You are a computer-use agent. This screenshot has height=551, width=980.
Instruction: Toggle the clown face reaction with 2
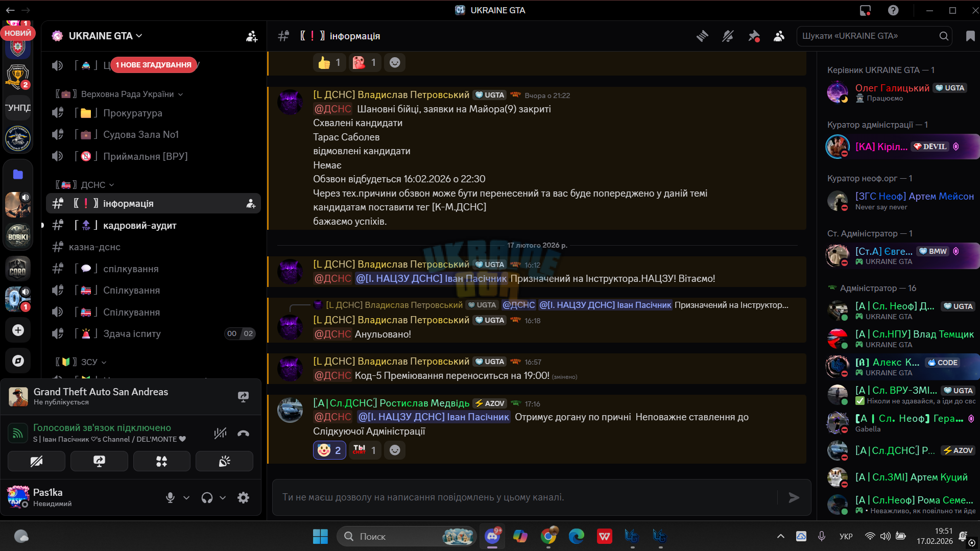[x=329, y=450]
